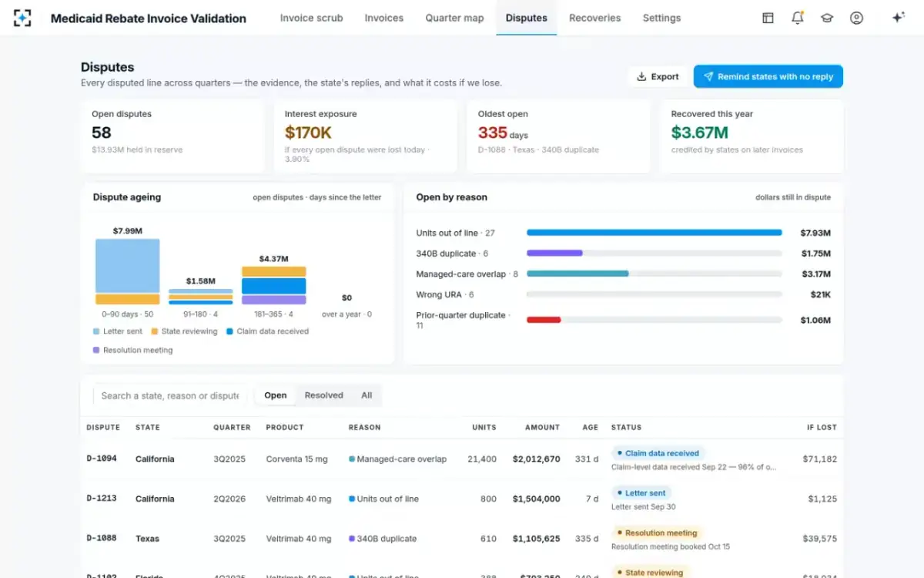924x578 pixels.
Task: Open the Interest exposure card
Action: (365, 136)
